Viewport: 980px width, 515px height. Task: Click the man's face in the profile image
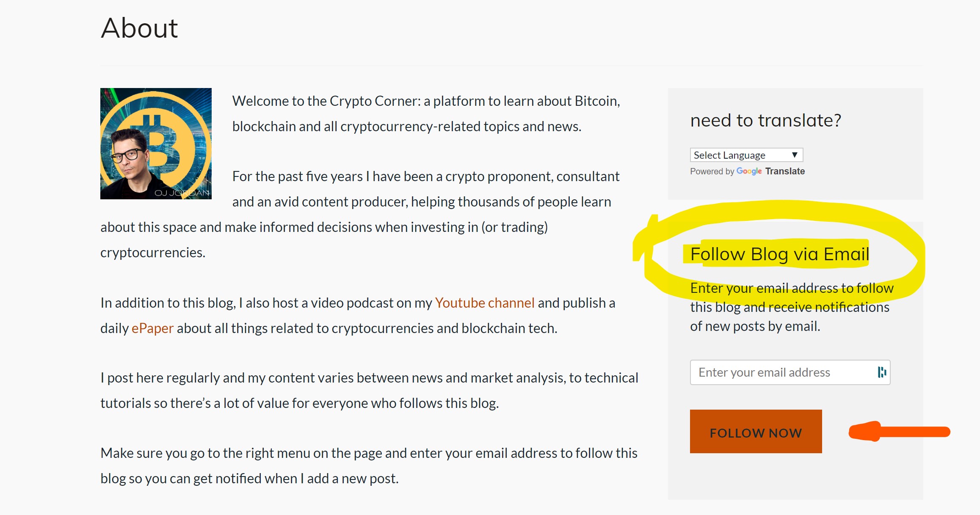(x=127, y=159)
